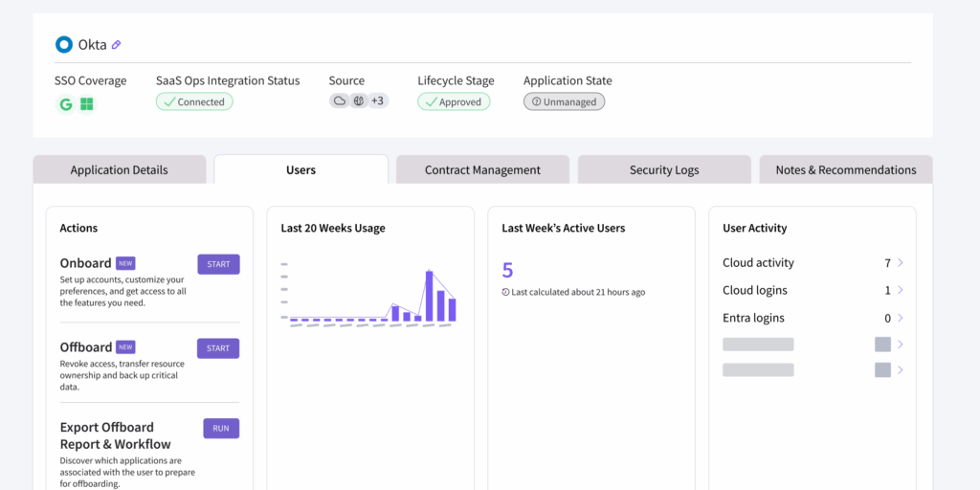980x490 pixels.
Task: Click the edit pencil icon beside Okta
Action: click(117, 44)
